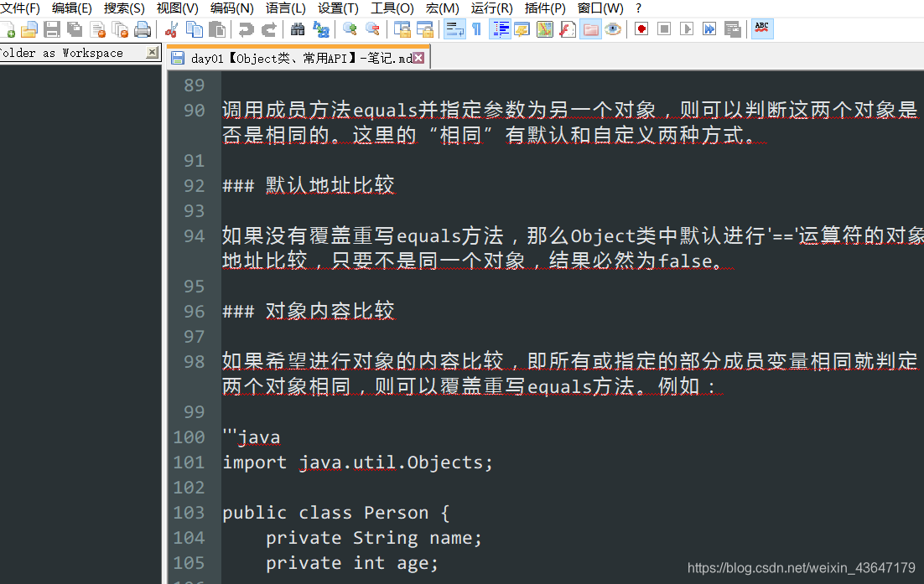
Task: Click the Close All documents icon
Action: point(120,28)
